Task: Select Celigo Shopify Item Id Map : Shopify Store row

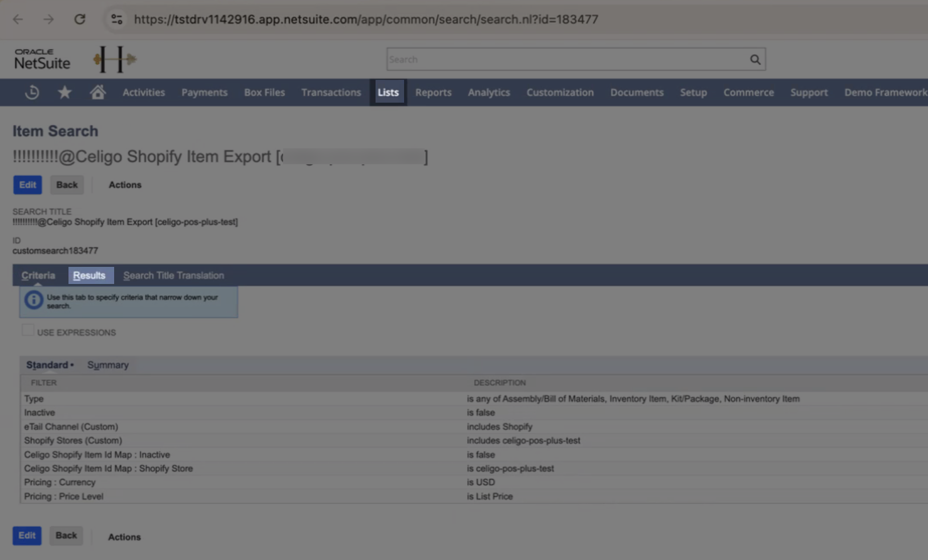Action: click(474, 468)
